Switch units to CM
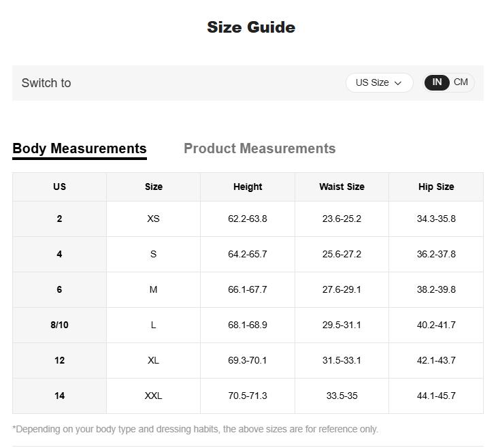 pos(461,82)
